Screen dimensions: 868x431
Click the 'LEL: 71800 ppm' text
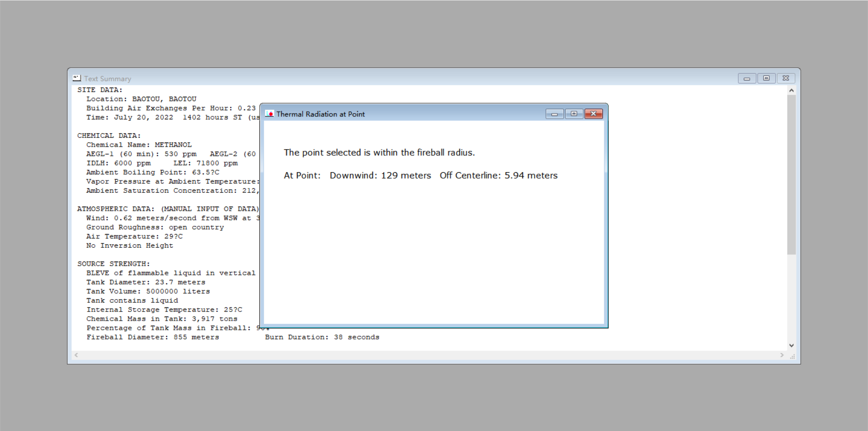(205, 163)
